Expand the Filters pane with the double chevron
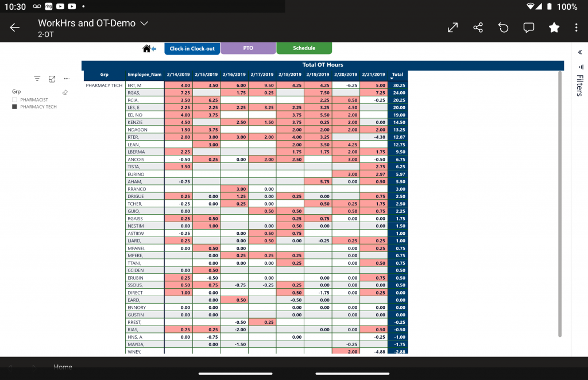Screen dimensions: 588x380 coord(579,52)
